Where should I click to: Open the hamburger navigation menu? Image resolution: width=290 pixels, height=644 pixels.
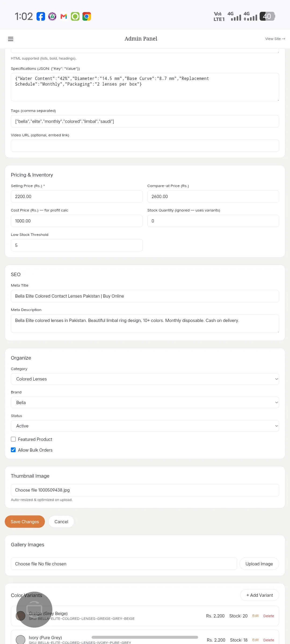[x=11, y=39]
